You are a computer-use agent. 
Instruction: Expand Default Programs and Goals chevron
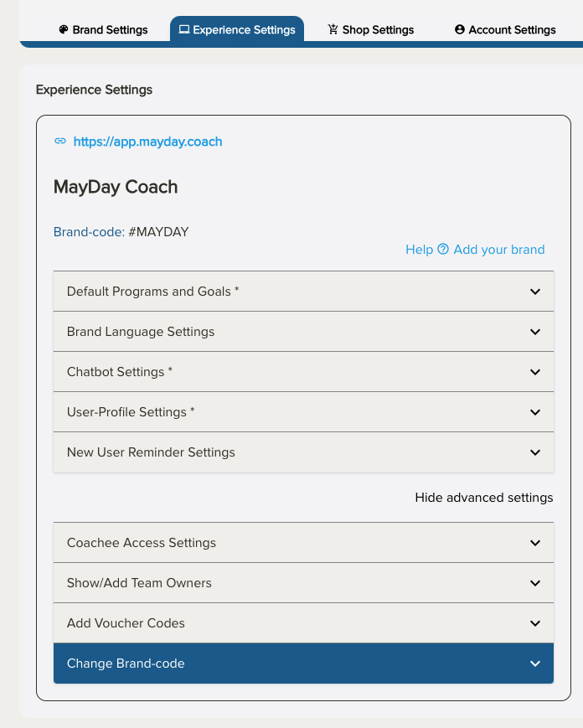coord(535,292)
